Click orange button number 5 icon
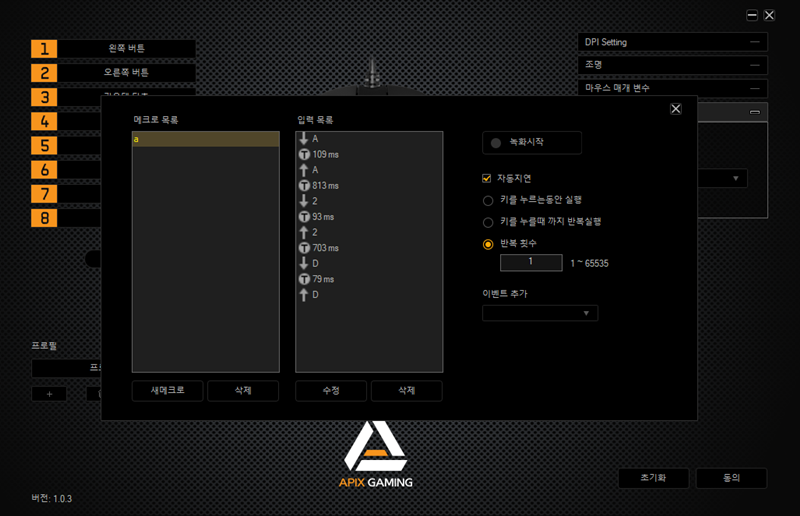This screenshot has height=516, width=800. [x=44, y=145]
